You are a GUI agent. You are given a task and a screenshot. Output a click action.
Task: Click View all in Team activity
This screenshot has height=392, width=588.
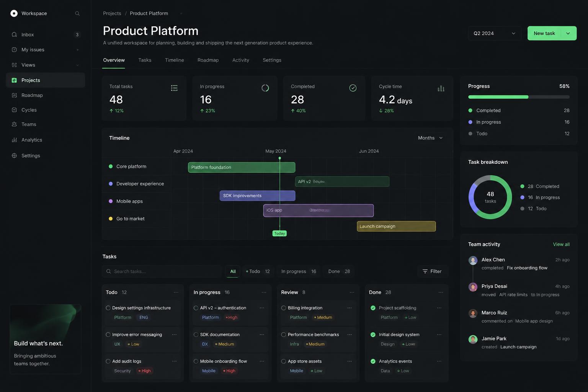click(561, 244)
